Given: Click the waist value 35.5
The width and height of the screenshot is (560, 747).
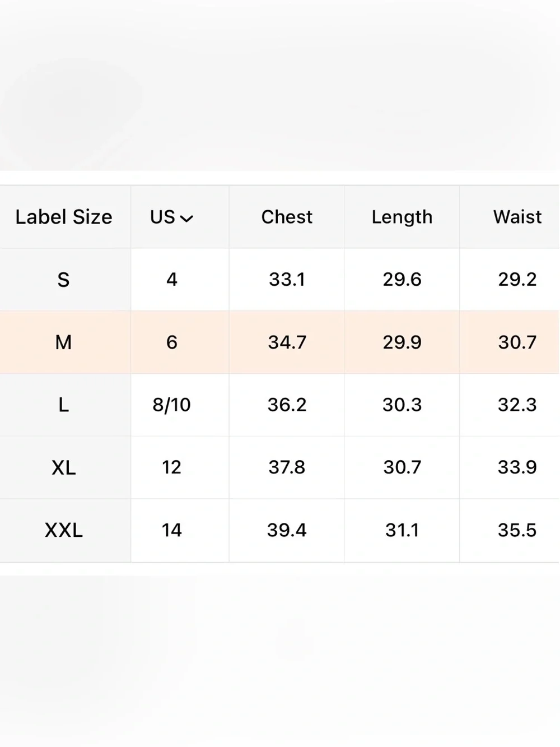Looking at the screenshot, I should (517, 530).
